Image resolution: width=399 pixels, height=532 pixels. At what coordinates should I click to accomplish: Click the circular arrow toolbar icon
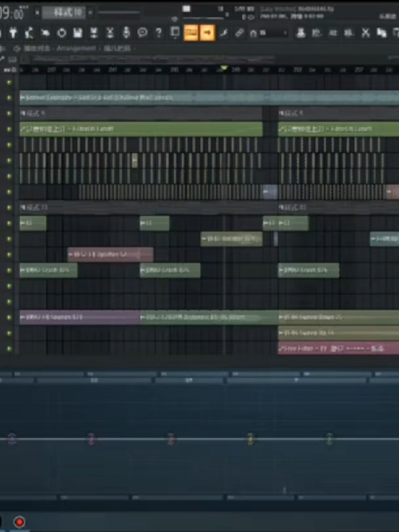(x=62, y=33)
